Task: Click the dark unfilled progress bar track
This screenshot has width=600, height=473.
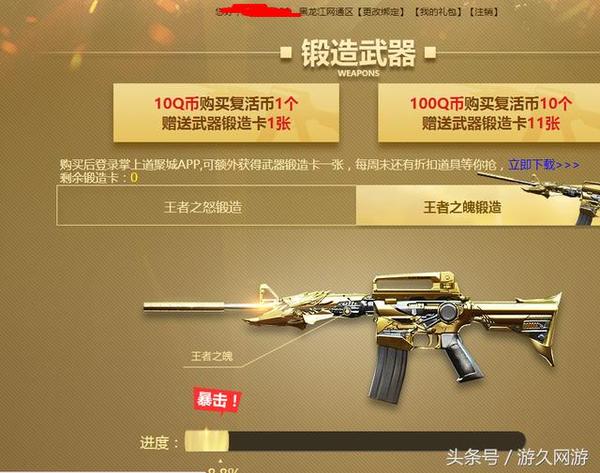Action: click(377, 441)
